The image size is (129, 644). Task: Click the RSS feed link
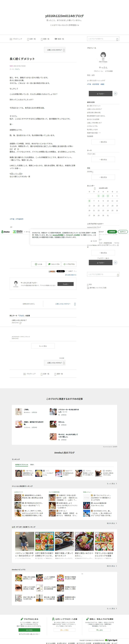[89, 285]
